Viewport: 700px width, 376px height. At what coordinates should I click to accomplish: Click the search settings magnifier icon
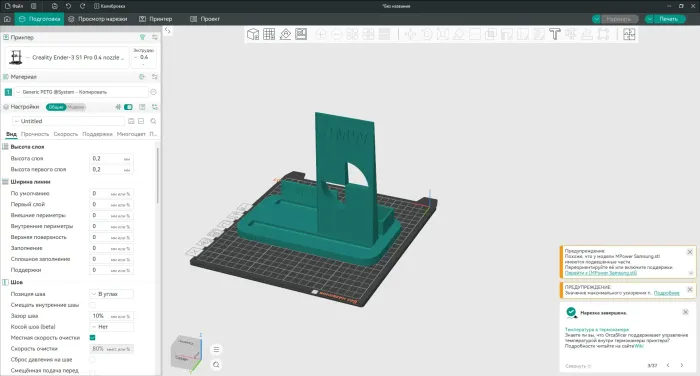coord(153,121)
